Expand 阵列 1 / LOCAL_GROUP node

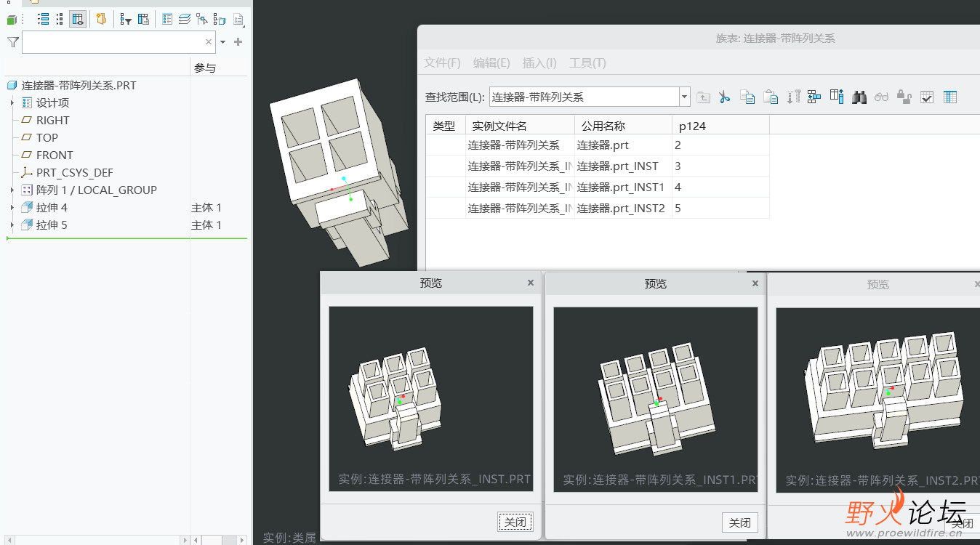12,190
